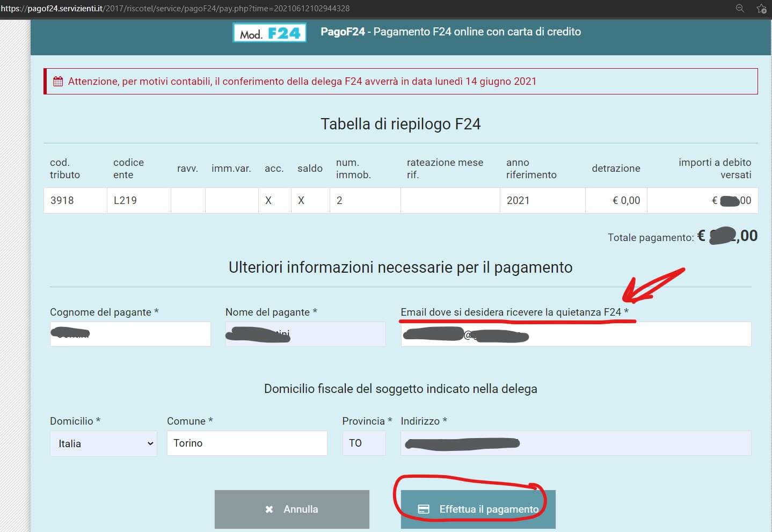
Task: Select the codice ente cell L219
Action: 125,201
